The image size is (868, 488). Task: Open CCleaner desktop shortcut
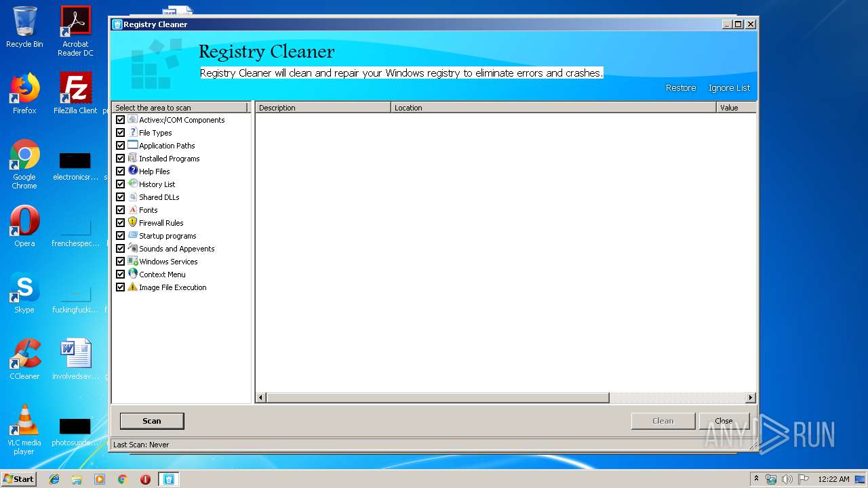[x=24, y=359]
